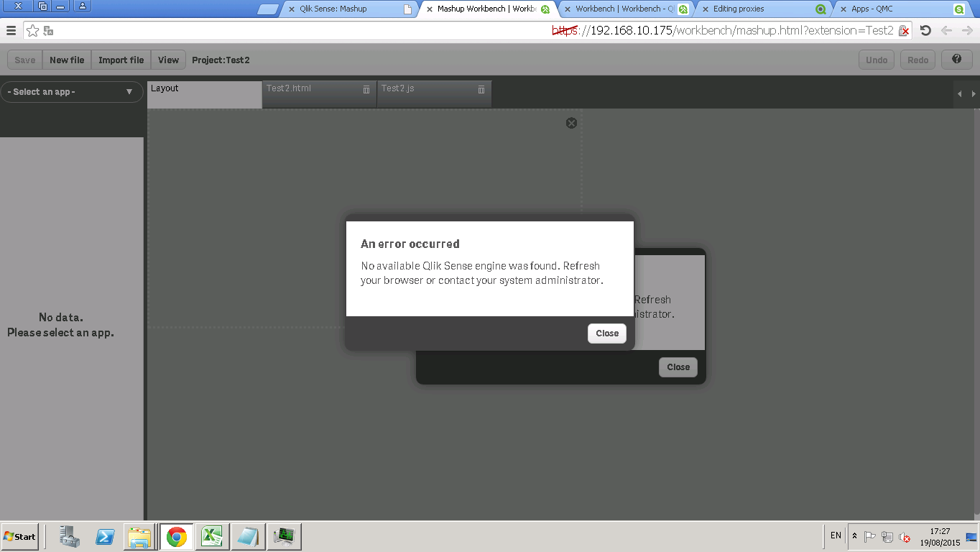Image resolution: width=980 pixels, height=552 pixels.
Task: Open the browser hamburger menu
Action: pos(11,30)
